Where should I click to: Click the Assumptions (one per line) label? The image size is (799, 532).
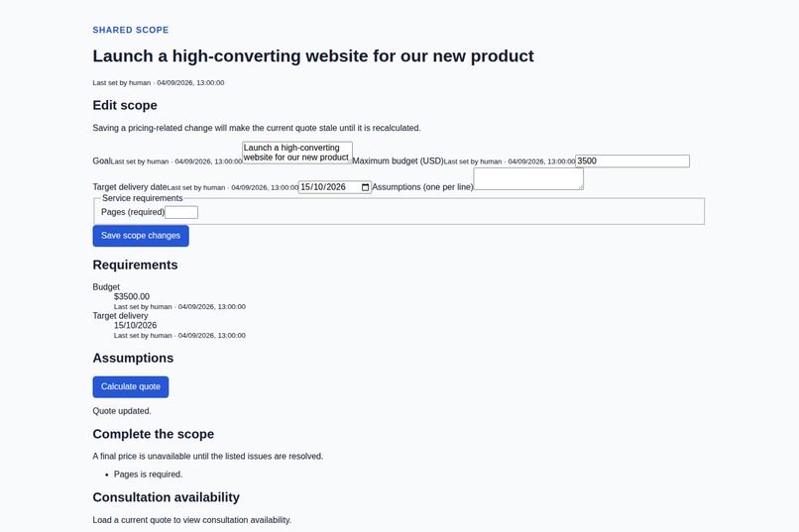tap(422, 187)
